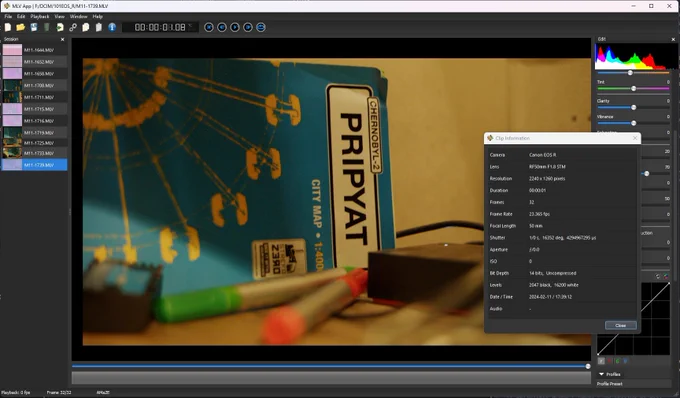
Task: Click the Profile Preset label
Action: coord(609,384)
